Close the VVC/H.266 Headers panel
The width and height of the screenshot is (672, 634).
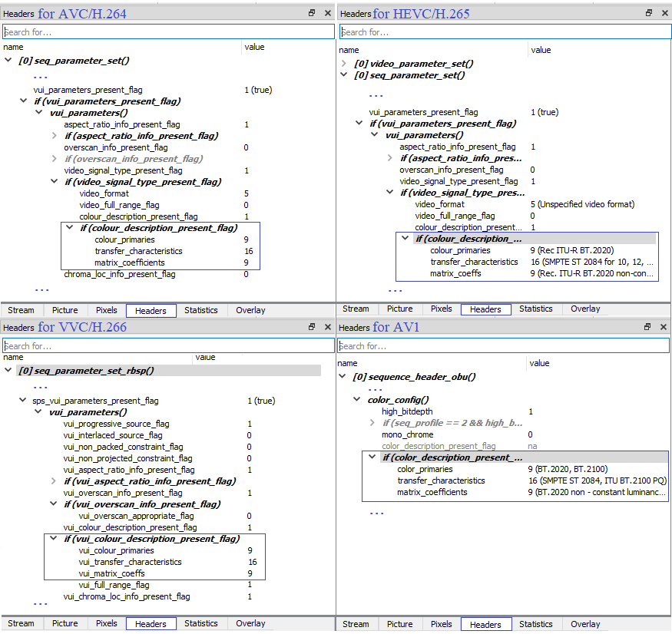[x=328, y=327]
